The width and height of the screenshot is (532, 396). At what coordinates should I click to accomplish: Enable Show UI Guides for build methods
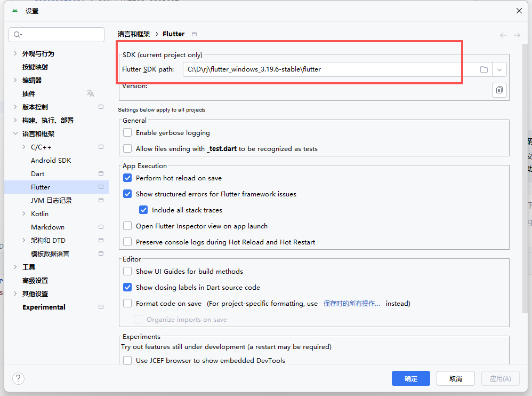click(127, 271)
